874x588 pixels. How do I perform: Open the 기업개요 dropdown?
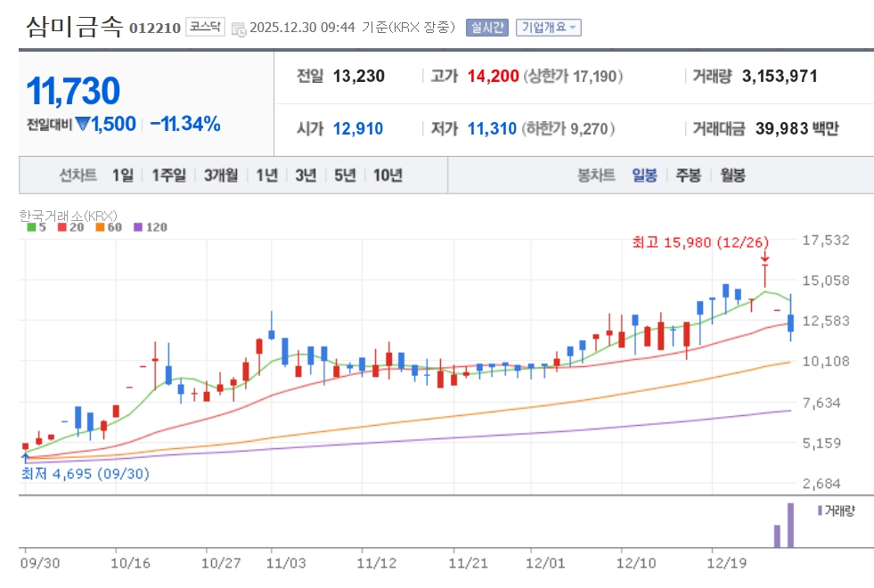pos(548,28)
